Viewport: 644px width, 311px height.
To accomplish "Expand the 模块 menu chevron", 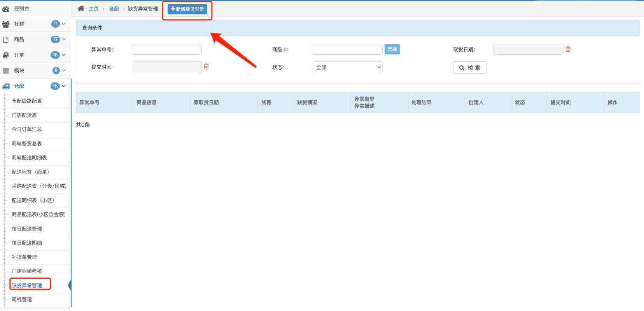I will click(64, 70).
